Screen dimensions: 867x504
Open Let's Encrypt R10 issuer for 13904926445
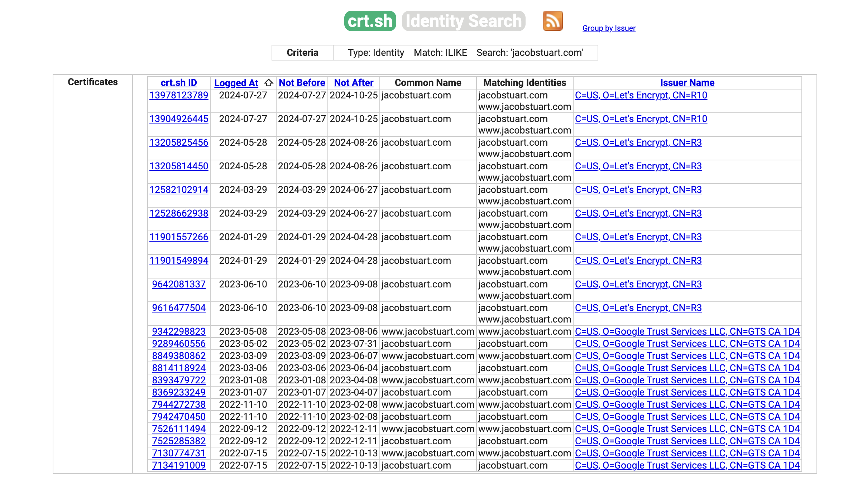641,119
